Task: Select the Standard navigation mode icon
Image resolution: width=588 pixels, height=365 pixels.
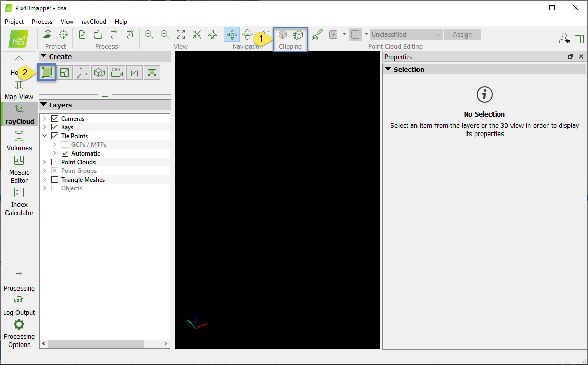Action: coord(232,34)
